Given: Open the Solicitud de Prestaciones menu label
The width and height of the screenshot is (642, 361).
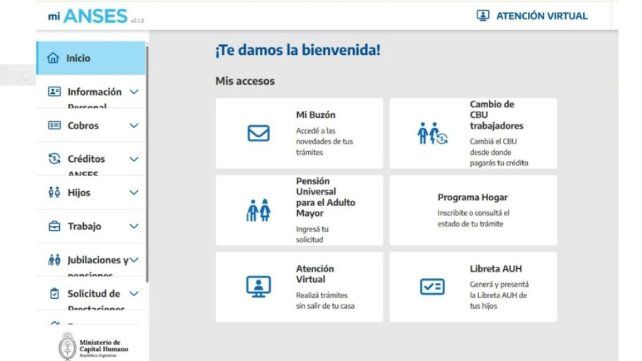Looking at the screenshot, I should click(x=95, y=299).
